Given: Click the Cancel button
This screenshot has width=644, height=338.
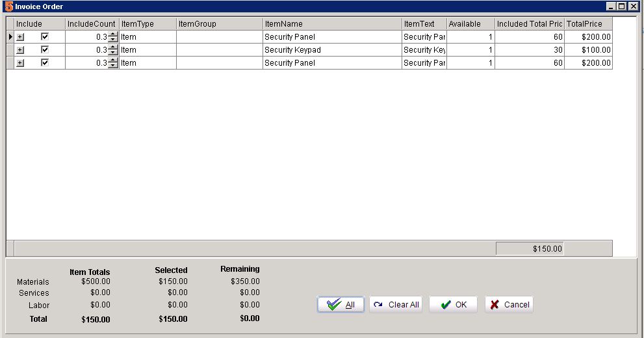Looking at the screenshot, I should (509, 304).
